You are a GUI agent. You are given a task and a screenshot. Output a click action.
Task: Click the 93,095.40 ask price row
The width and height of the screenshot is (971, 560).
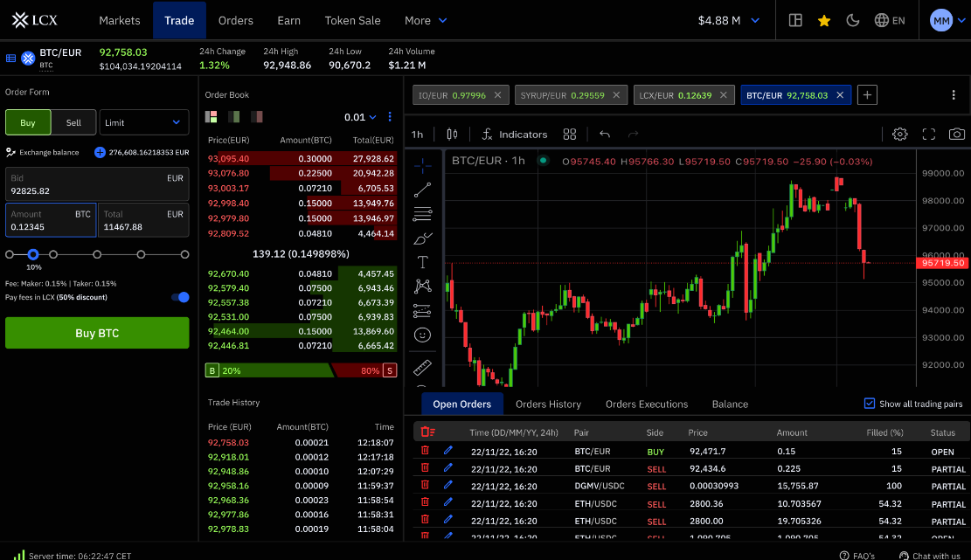(x=301, y=158)
